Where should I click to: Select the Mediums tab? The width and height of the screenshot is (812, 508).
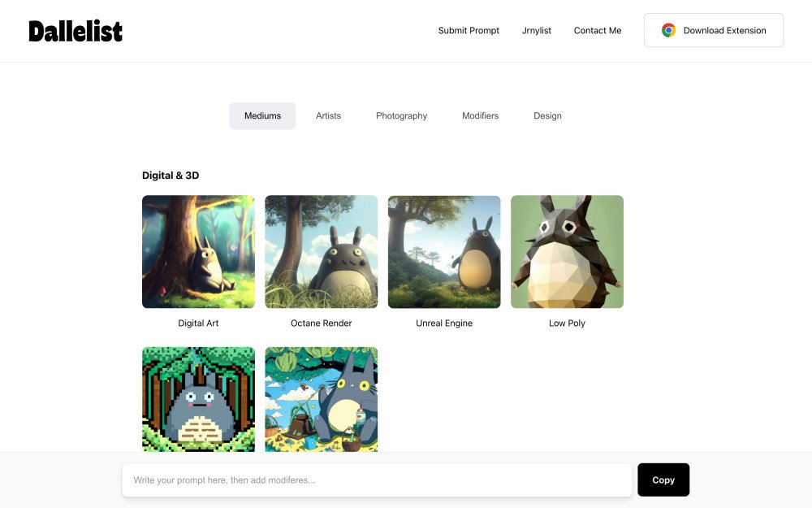(262, 116)
